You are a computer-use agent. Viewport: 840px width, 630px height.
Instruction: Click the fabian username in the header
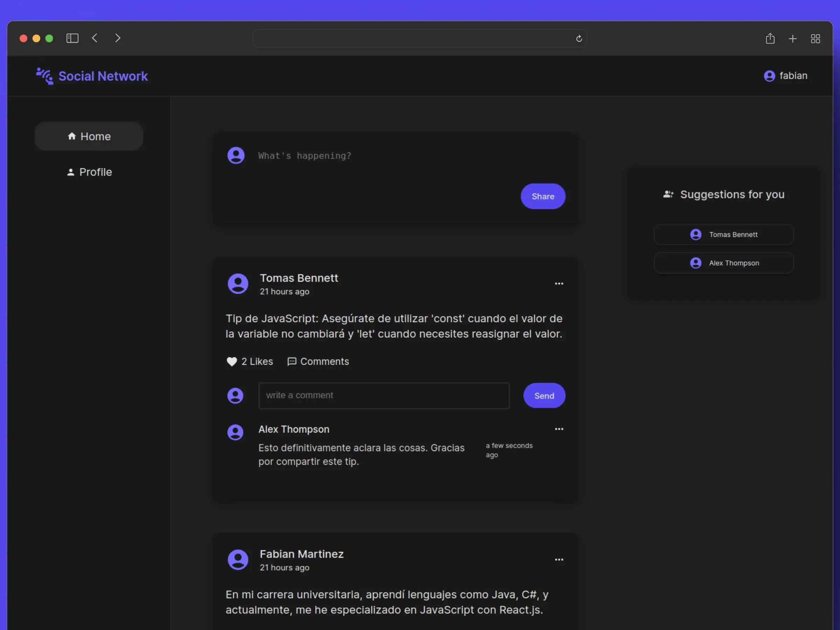click(x=793, y=76)
